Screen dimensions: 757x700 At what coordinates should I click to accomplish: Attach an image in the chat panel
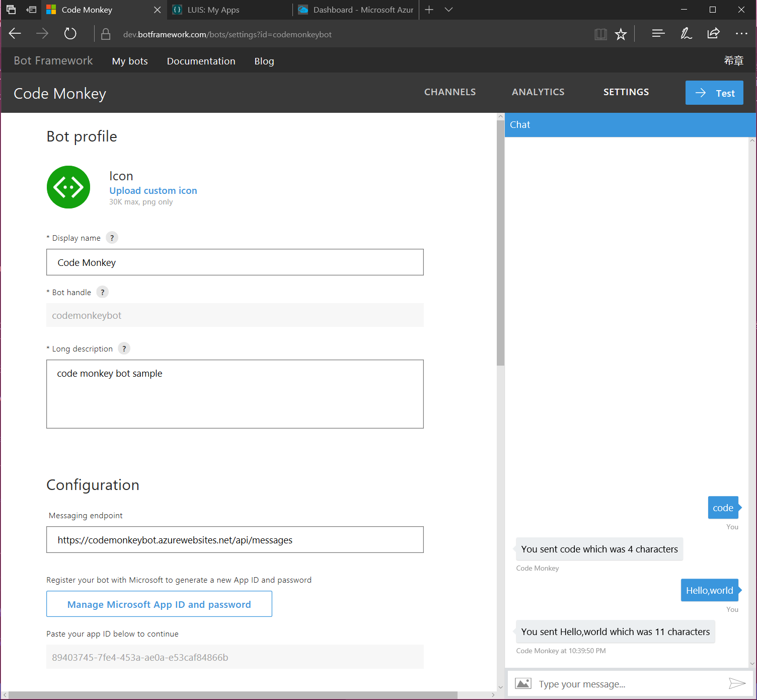tap(523, 683)
